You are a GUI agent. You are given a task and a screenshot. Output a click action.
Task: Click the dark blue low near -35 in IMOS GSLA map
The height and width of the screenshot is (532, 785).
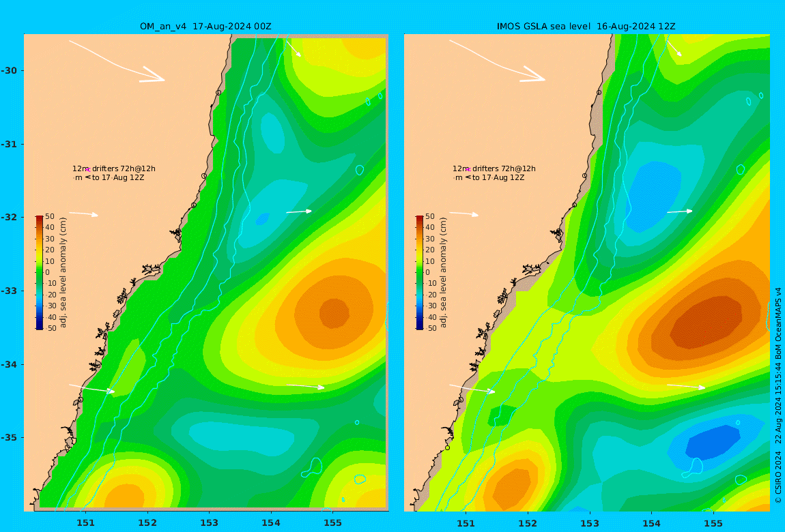[713, 442]
